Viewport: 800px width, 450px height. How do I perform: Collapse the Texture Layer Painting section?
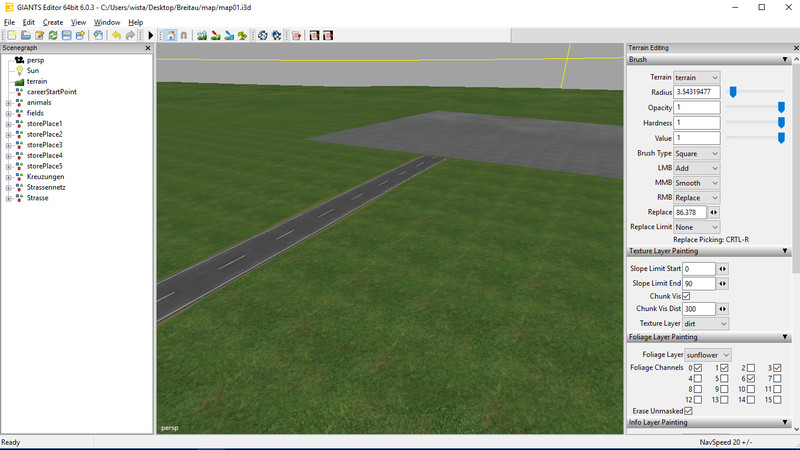789,251
